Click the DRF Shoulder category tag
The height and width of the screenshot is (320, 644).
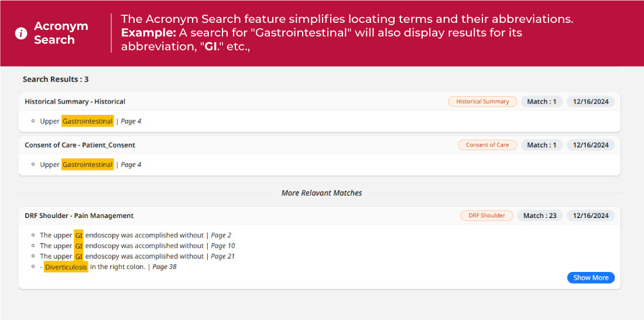coord(487,216)
